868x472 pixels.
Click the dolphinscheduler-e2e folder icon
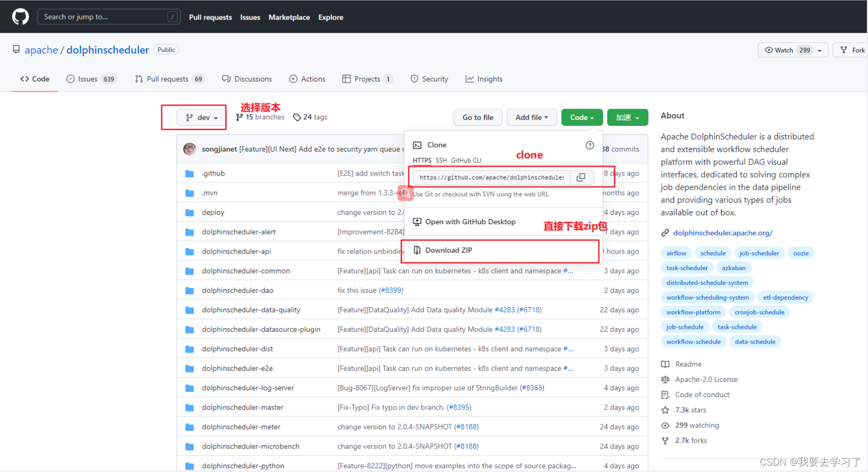189,369
